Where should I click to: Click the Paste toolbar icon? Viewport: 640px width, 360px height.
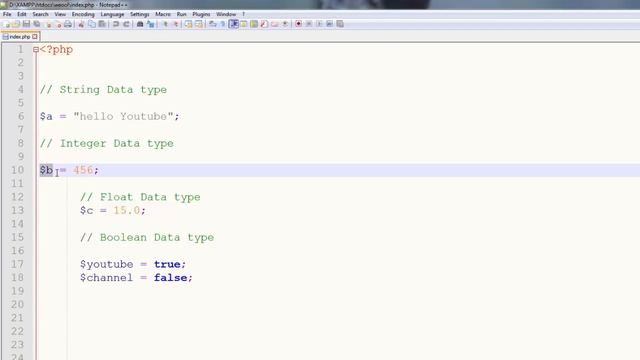pos(102,24)
